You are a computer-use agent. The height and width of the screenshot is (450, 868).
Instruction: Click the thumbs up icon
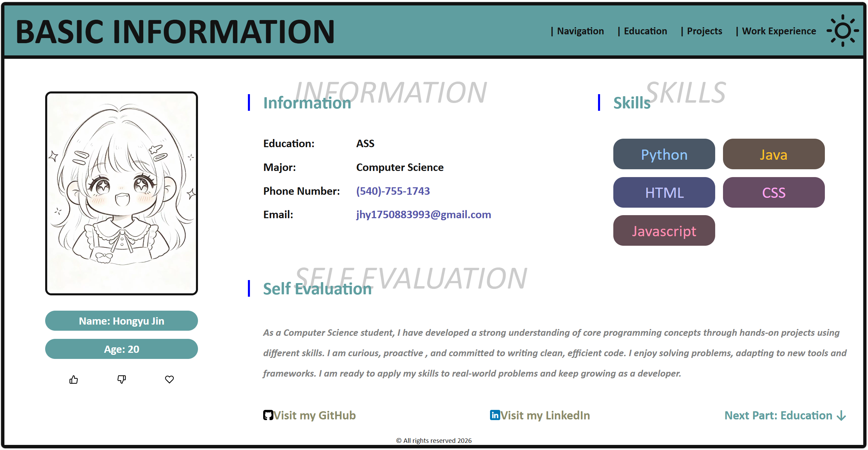[74, 379]
